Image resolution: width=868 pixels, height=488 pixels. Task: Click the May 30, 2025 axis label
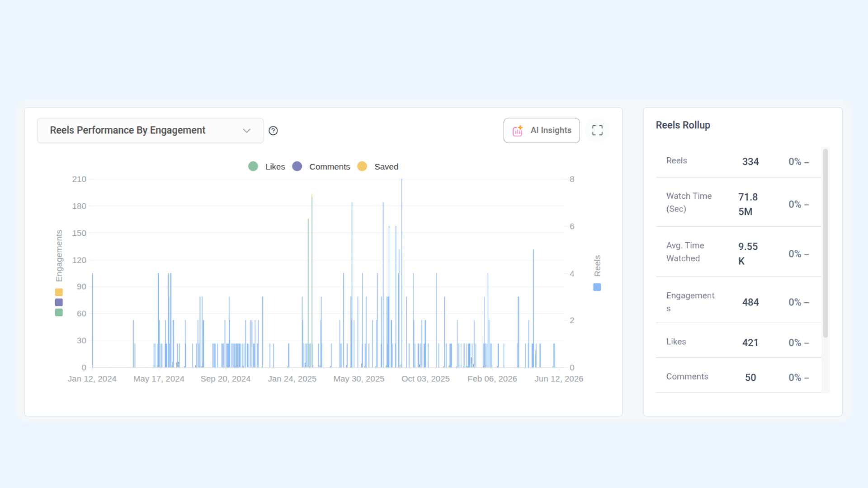(x=359, y=379)
